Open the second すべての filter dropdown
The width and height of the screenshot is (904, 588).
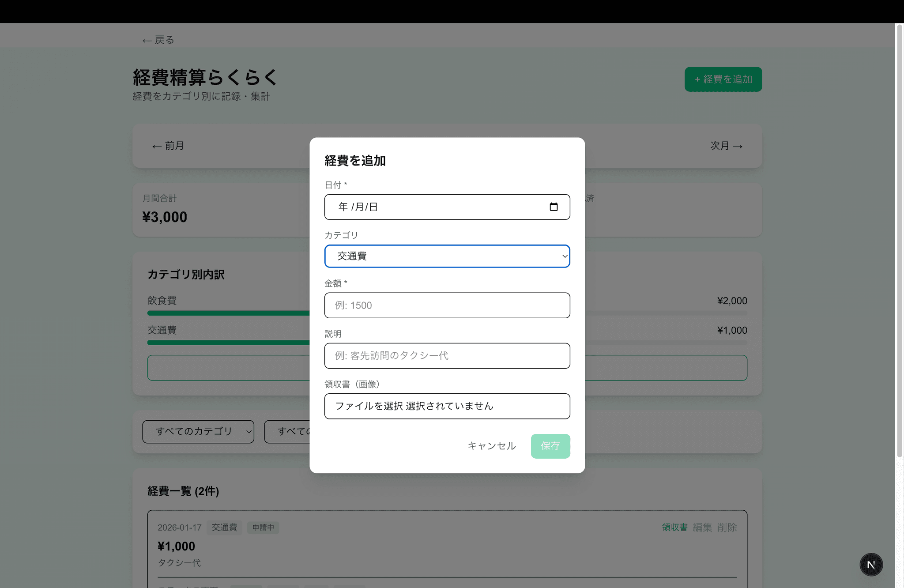[288, 431]
